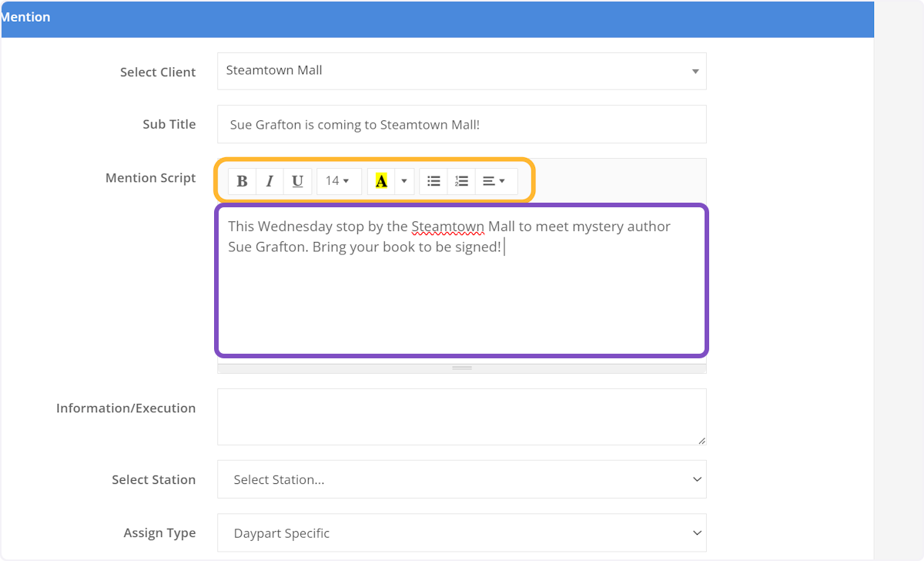Click the Information/Execution resize corner handle
The height and width of the screenshot is (561, 924).
[701, 441]
